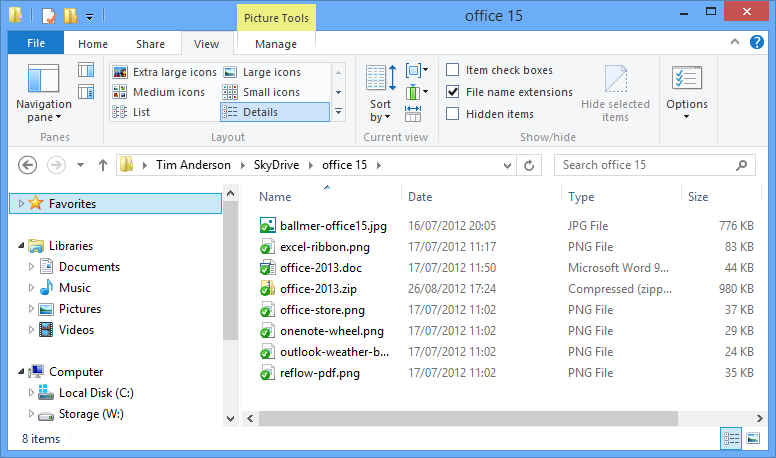Switch to the Share tab

[x=150, y=44]
